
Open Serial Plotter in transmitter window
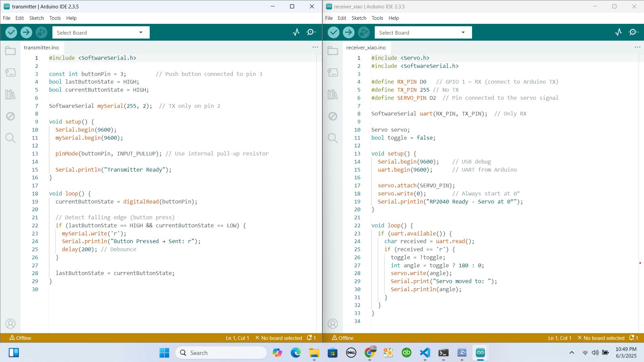[296, 32]
